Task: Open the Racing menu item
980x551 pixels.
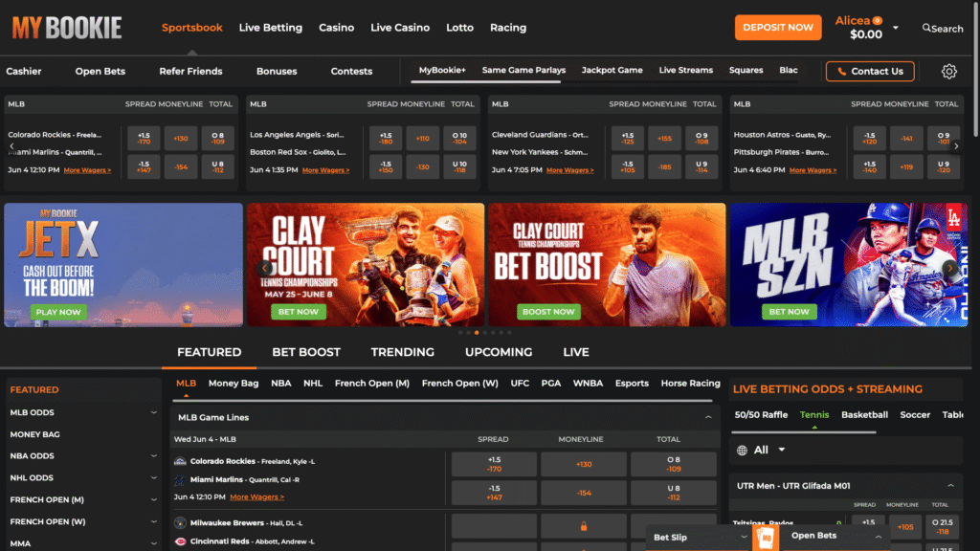Action: click(x=508, y=28)
